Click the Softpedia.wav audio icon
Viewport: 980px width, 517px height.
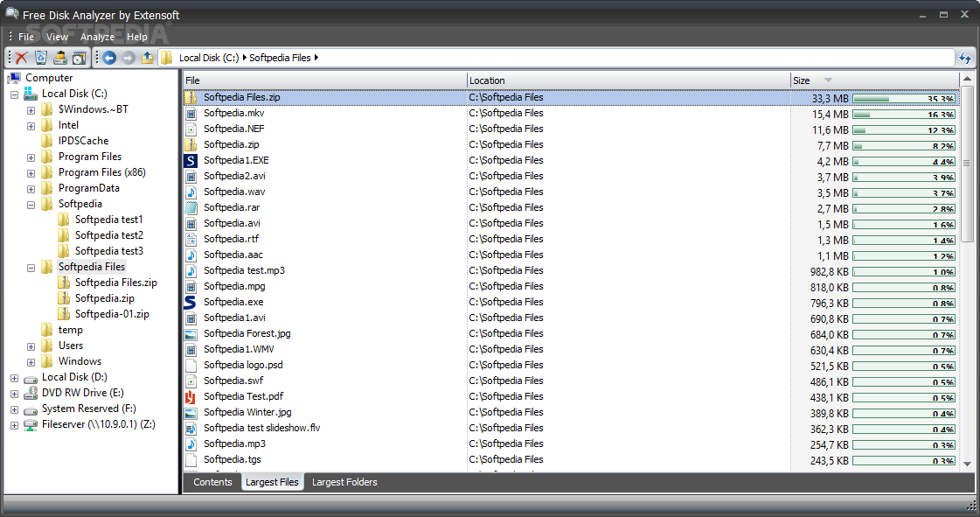click(x=191, y=192)
